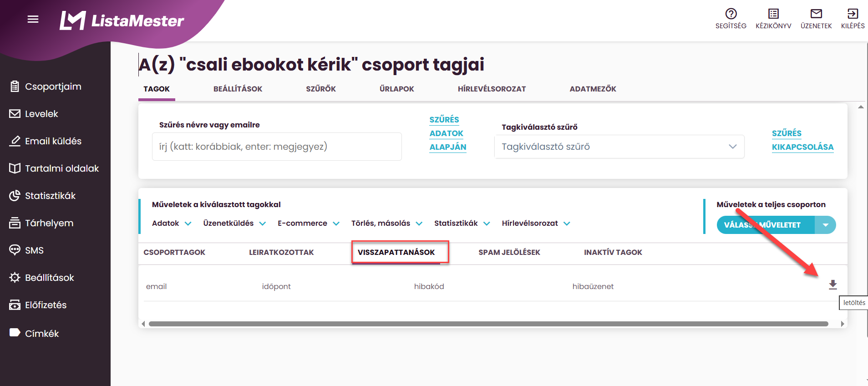Viewport: 868px width, 386px height.
Task: Open the hamburger menu icon
Action: coord(33,19)
